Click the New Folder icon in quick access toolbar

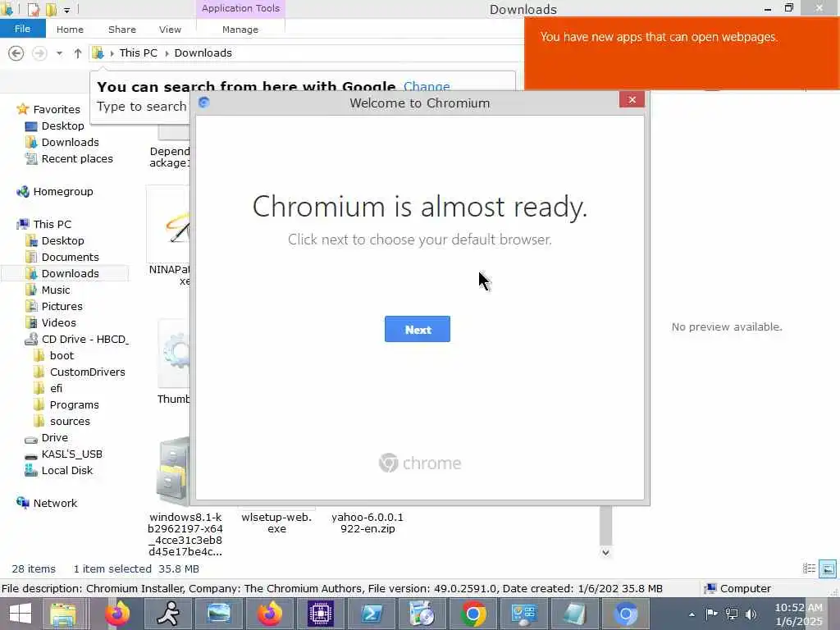point(51,9)
